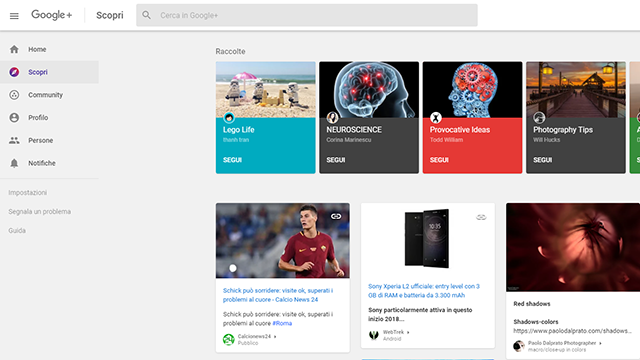Open Community from the sidebar
Screen dimensions: 640x360
(x=49, y=95)
